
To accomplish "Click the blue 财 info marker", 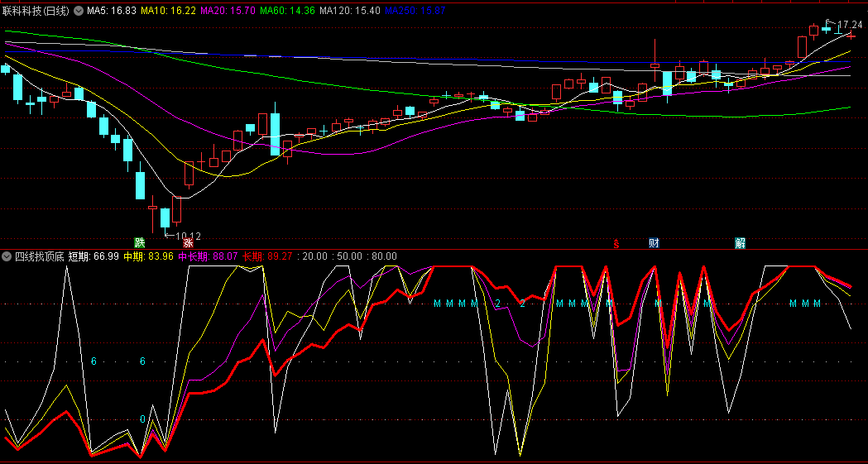I will [653, 243].
